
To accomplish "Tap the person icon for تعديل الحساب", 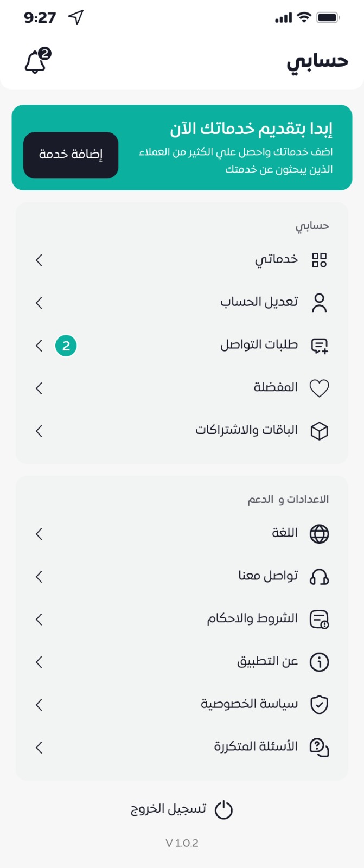I will point(319,303).
